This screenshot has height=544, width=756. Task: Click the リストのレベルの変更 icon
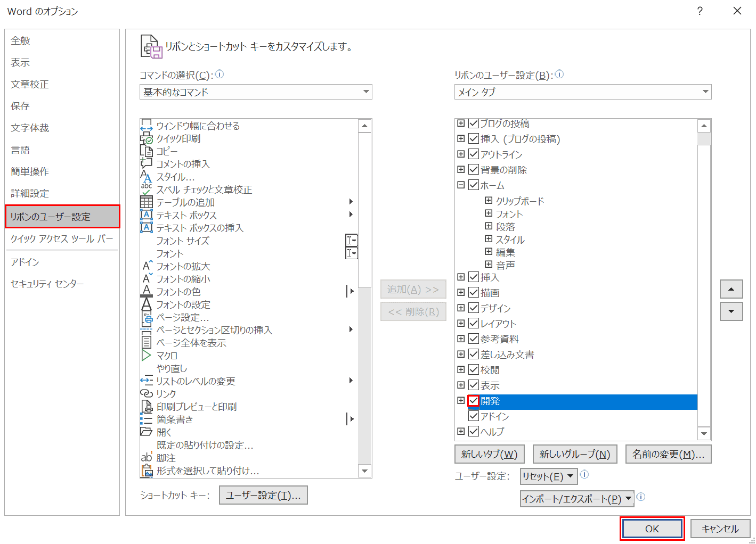pyautogui.click(x=147, y=381)
